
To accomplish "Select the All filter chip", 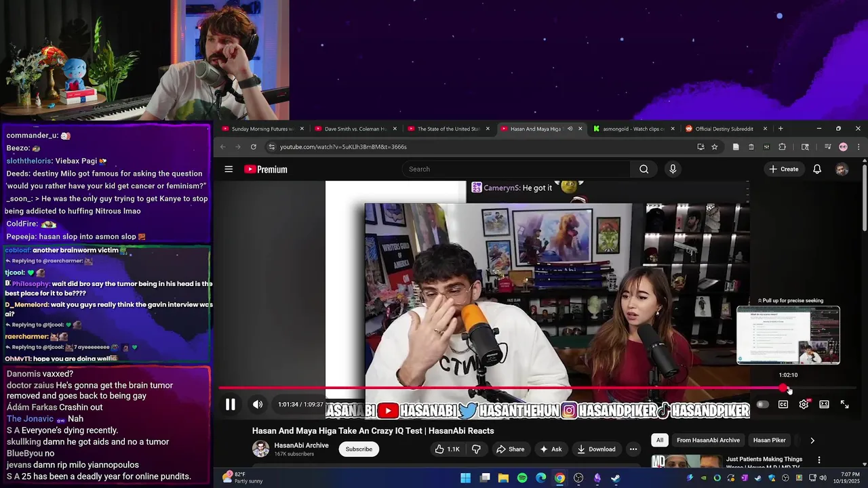I will [x=660, y=441].
